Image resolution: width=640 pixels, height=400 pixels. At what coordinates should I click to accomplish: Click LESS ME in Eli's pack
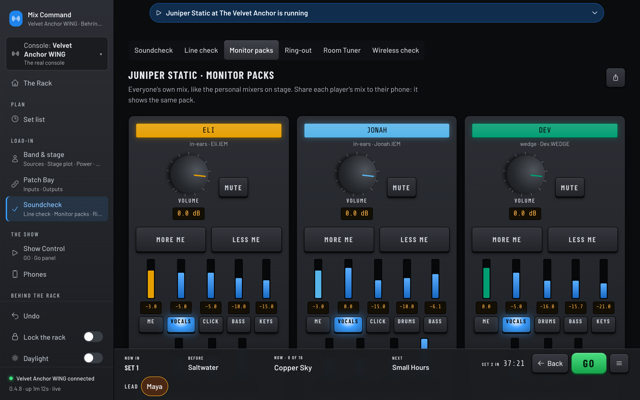(246, 240)
